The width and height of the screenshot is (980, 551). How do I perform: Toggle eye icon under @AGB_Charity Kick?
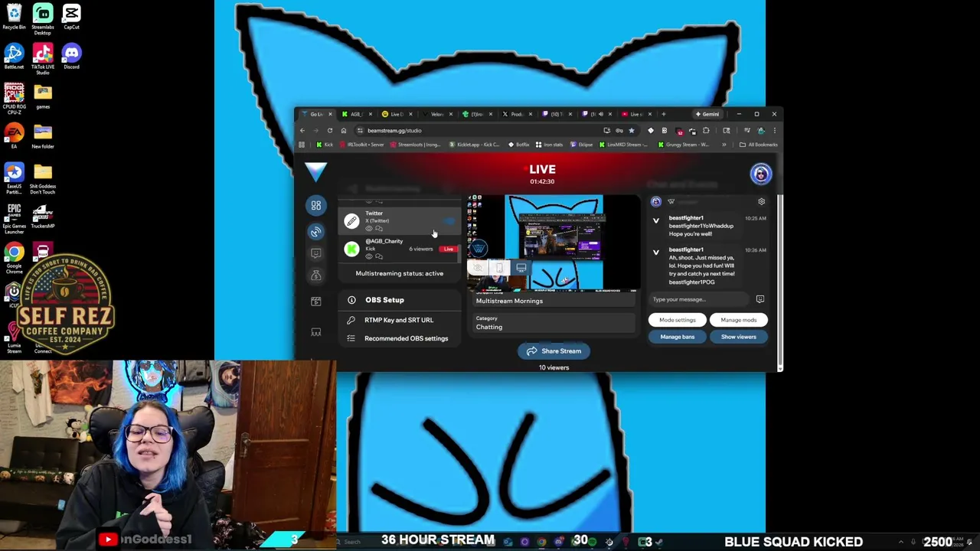point(369,256)
